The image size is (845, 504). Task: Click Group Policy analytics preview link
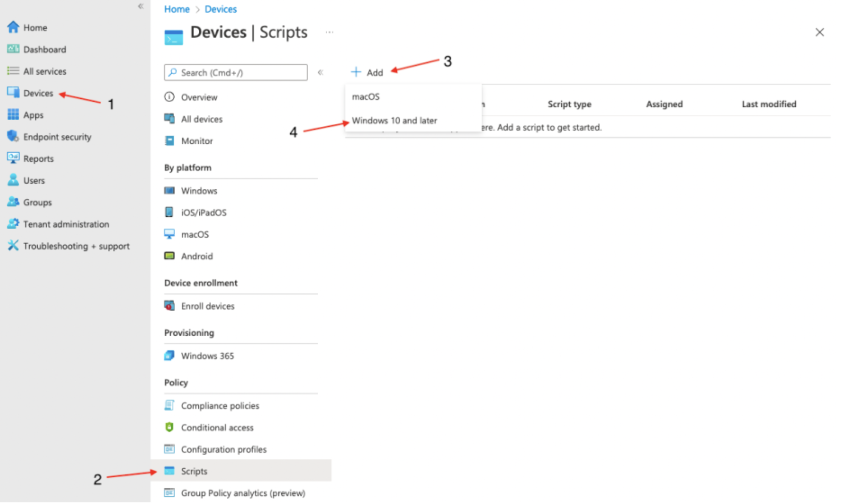point(243,492)
